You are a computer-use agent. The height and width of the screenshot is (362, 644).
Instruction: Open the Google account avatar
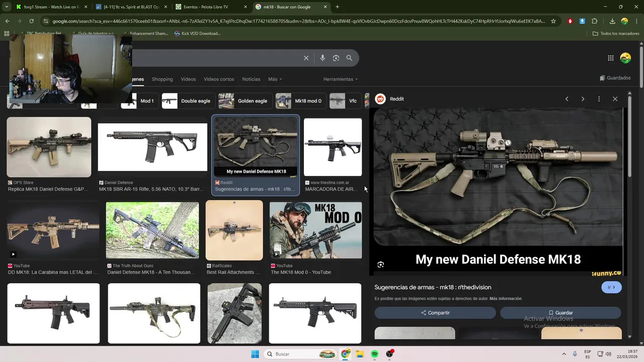(x=625, y=58)
